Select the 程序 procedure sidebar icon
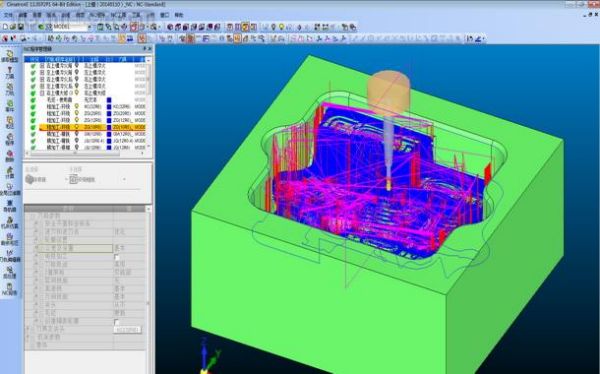 [10, 140]
